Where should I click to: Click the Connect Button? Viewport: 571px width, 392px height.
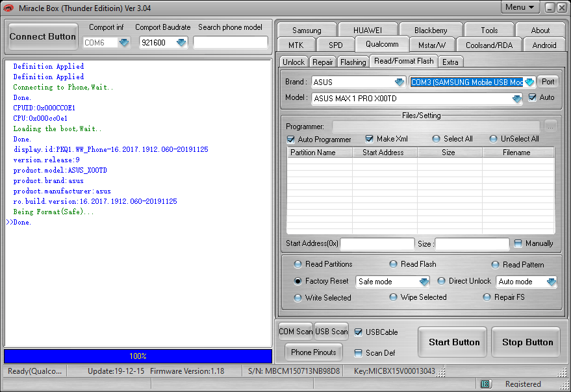click(x=43, y=36)
